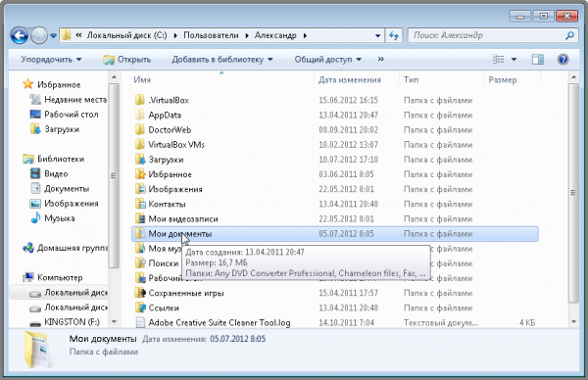Click the 'Домашняя группа' icon
The image size is (588, 380).
pos(28,248)
